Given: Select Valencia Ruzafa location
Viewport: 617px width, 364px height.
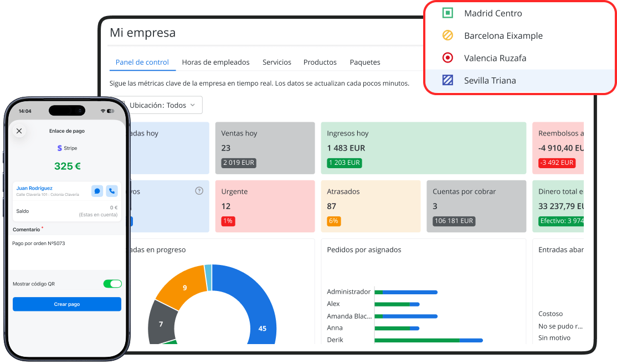Looking at the screenshot, I should (x=520, y=58).
